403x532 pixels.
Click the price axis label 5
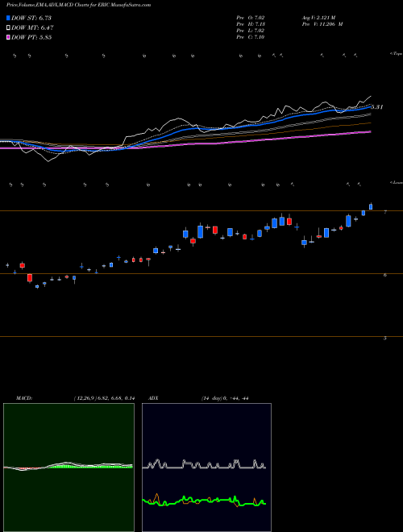click(x=385, y=339)
